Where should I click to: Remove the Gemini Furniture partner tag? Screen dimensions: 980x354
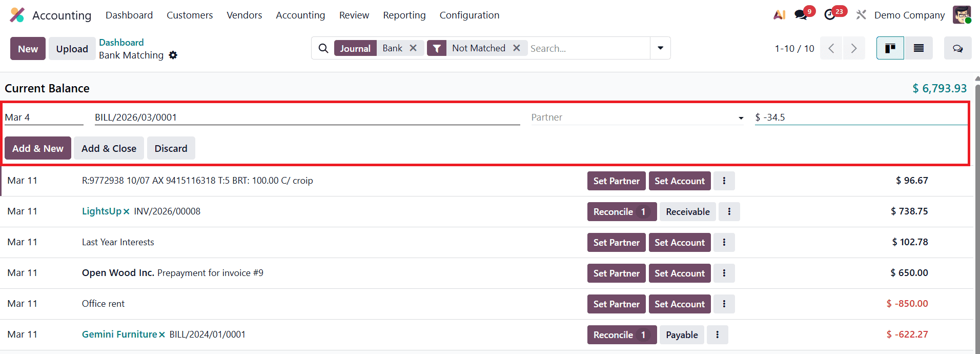(161, 335)
